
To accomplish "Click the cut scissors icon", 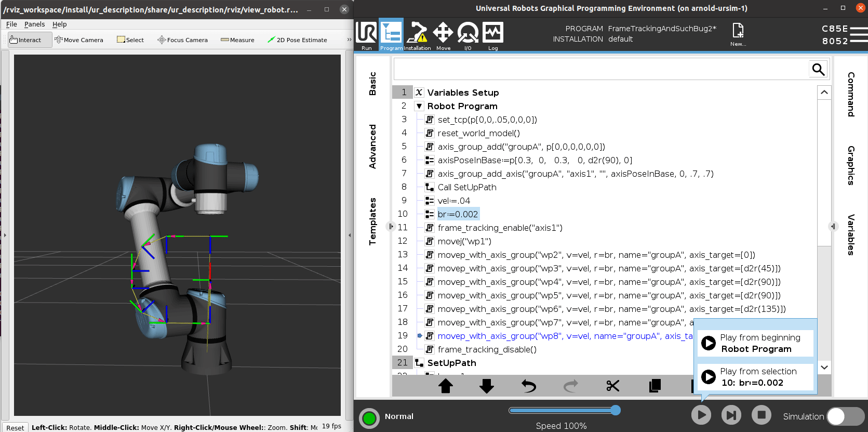I will (612, 386).
